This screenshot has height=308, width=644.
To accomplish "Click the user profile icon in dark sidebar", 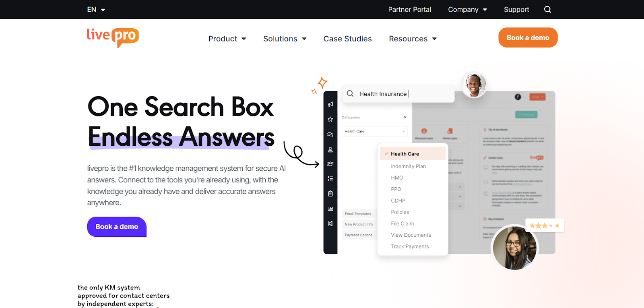I will (x=330, y=150).
